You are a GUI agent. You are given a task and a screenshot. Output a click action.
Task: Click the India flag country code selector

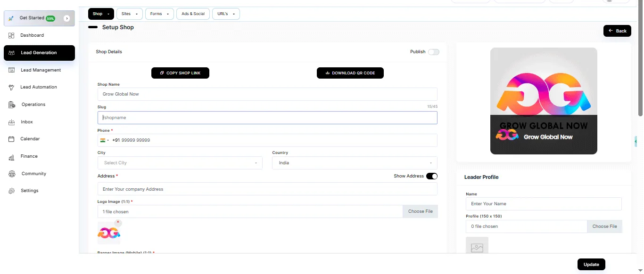pyautogui.click(x=105, y=140)
